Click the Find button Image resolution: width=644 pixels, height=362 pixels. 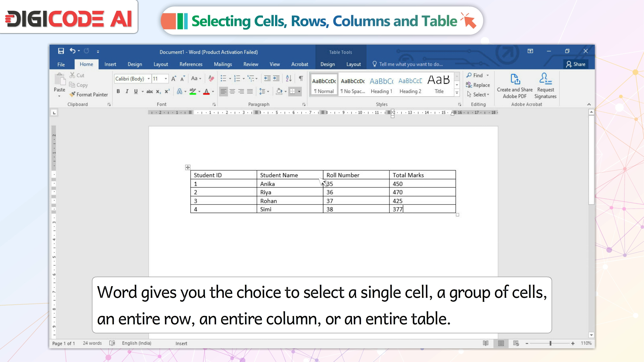pyautogui.click(x=475, y=76)
